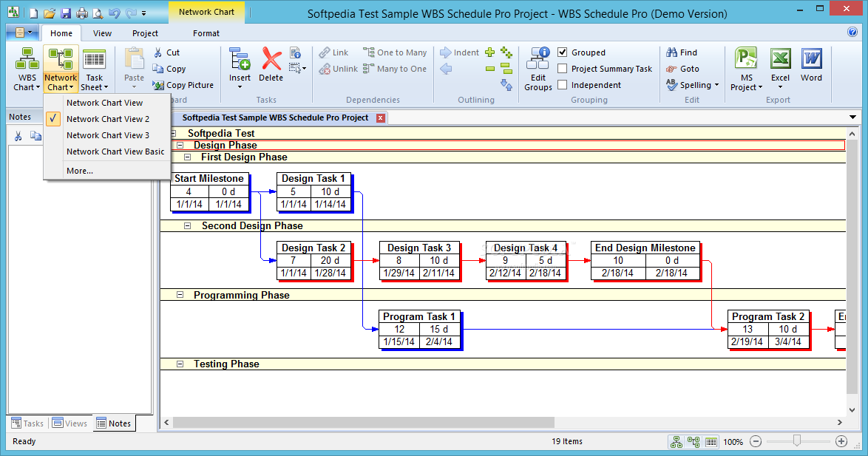Viewport: 868px width, 456px height.
Task: Open Print Preview from the quick access toolbar
Action: pyautogui.click(x=98, y=13)
